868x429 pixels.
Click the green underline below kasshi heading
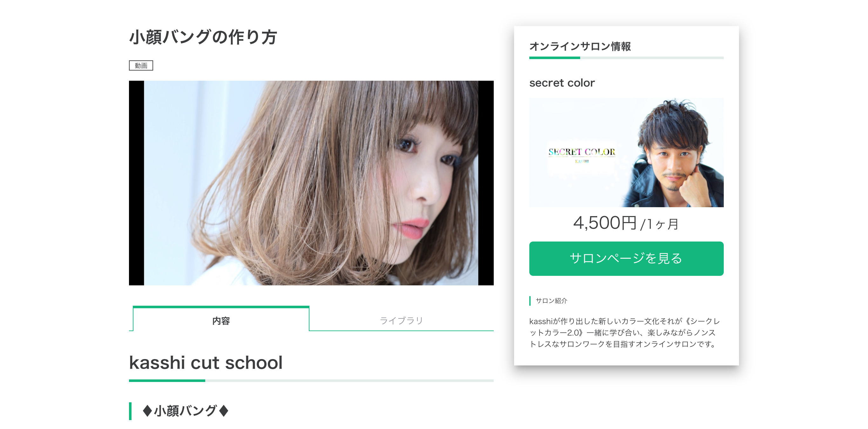point(167,380)
